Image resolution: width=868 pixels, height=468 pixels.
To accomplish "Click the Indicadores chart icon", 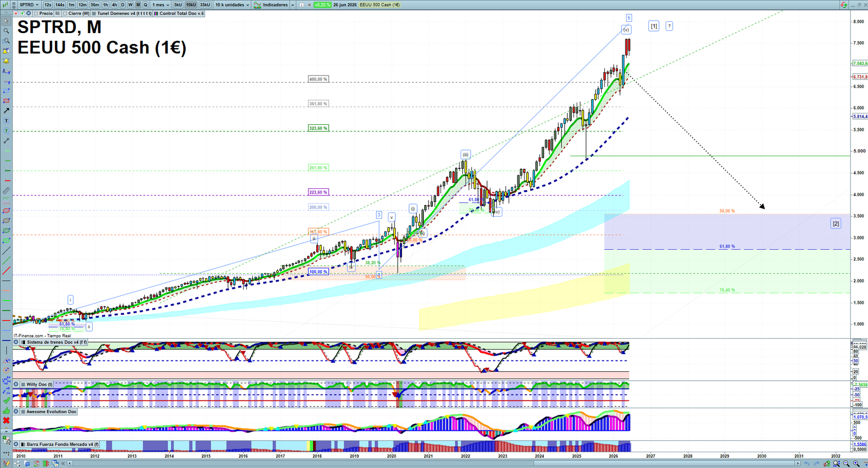I will tap(257, 5).
